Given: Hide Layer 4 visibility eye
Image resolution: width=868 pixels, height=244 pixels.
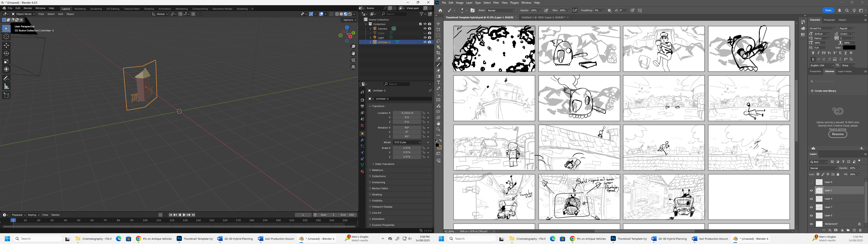Looking at the screenshot, I should coord(811,199).
